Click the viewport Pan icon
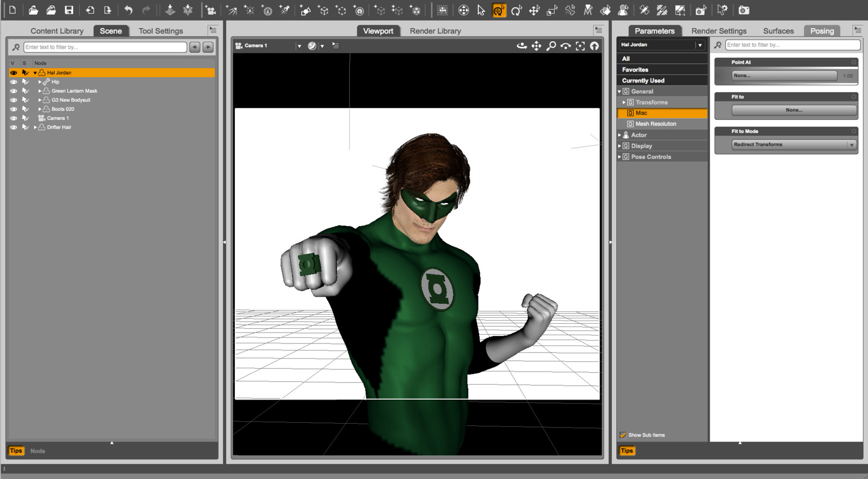 (x=537, y=46)
